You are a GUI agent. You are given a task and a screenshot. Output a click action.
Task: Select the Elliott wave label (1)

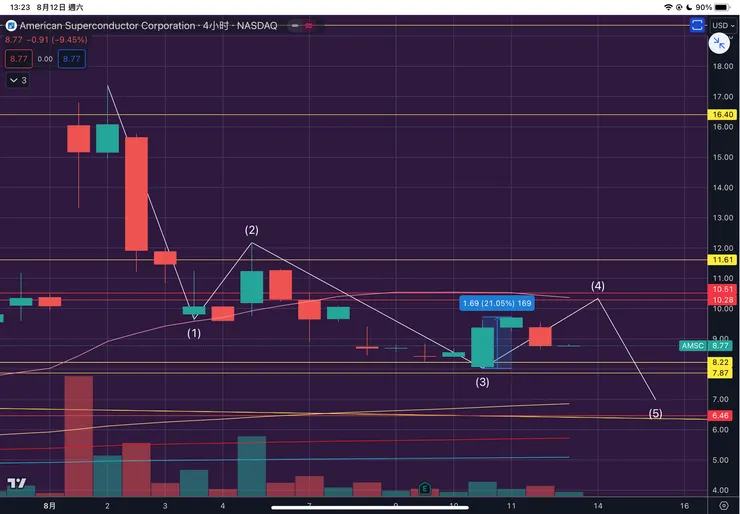194,333
